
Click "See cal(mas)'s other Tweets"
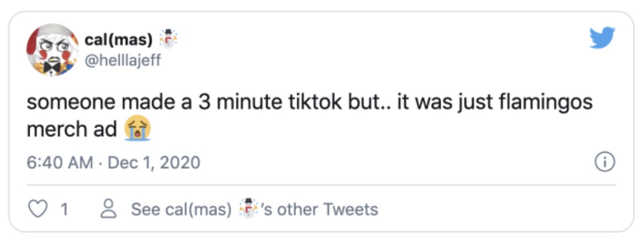tap(254, 209)
